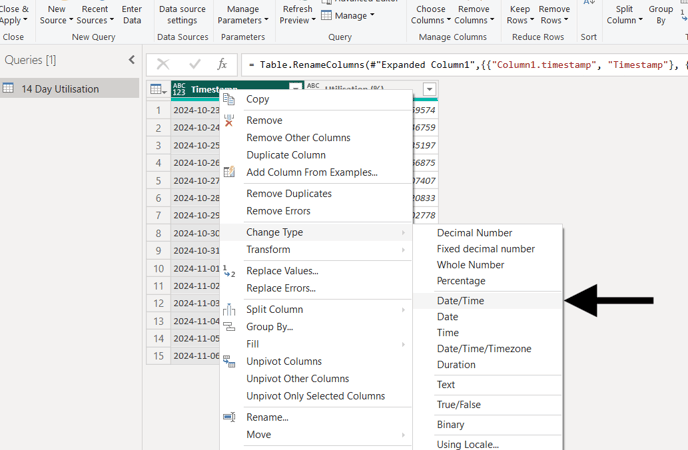
Task: Collapse the Queries pane with chevron
Action: [132, 60]
